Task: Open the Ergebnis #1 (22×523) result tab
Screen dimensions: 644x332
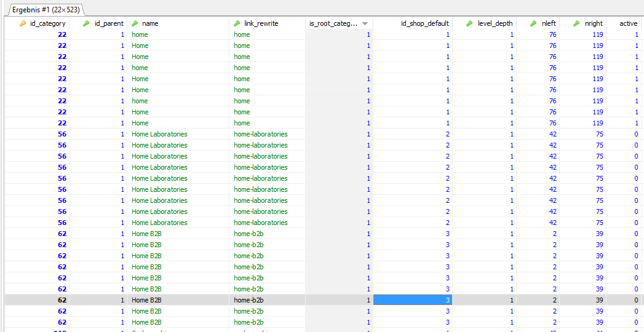Action: point(46,9)
